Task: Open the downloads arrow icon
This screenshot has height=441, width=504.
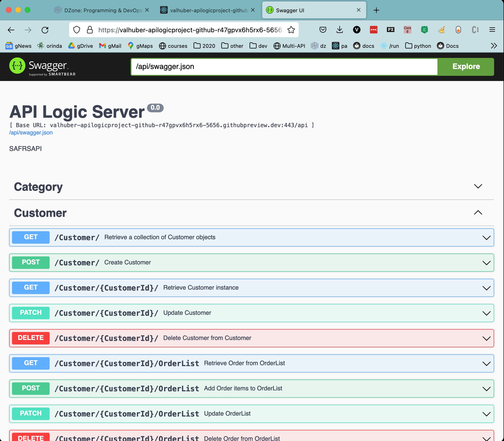Action: point(340,30)
